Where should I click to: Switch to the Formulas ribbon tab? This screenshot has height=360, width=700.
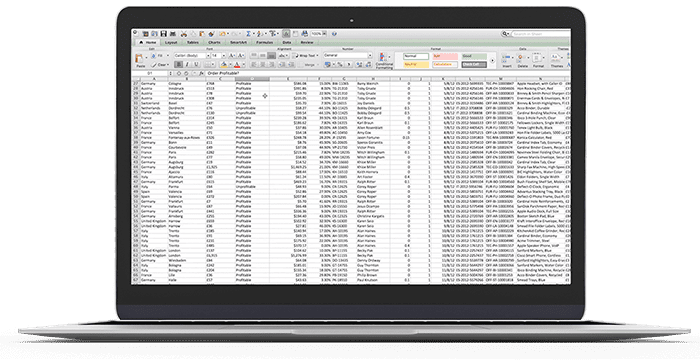[x=265, y=42]
